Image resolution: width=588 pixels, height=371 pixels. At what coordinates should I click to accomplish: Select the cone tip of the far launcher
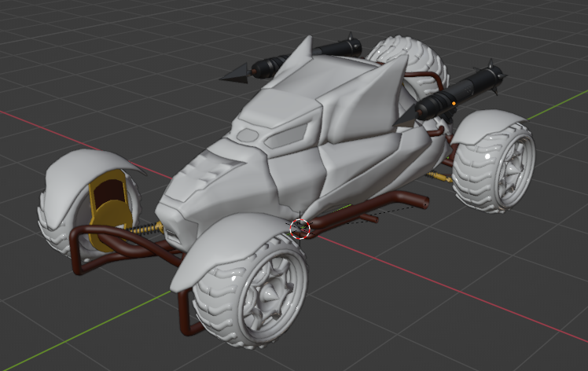click(x=234, y=72)
